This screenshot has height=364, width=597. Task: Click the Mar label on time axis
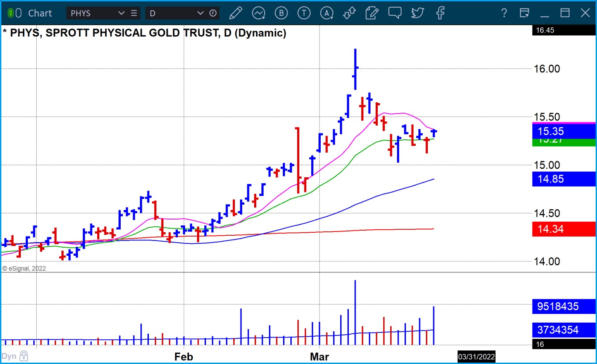click(x=320, y=357)
